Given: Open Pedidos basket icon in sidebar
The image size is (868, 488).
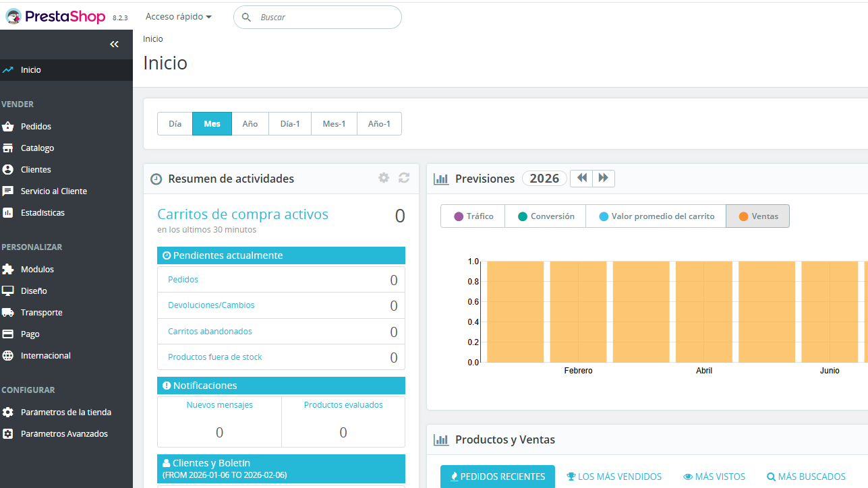Looking at the screenshot, I should coord(8,127).
